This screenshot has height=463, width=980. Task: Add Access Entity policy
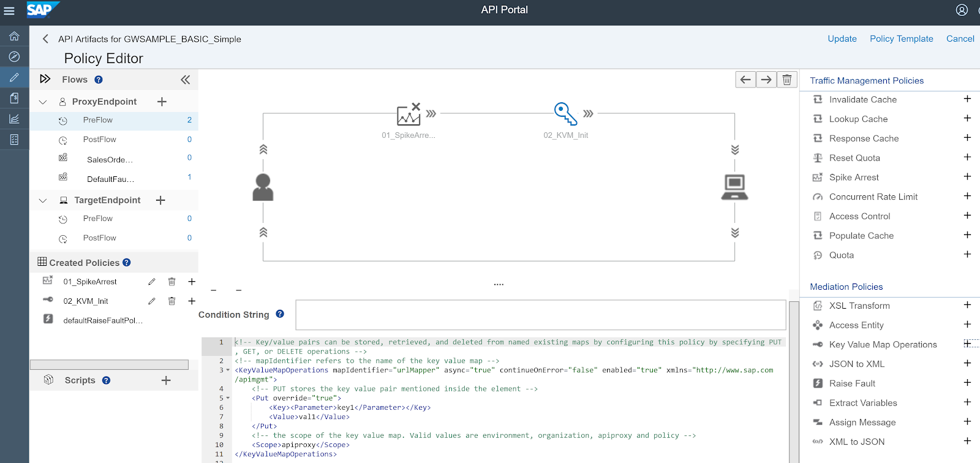click(x=967, y=325)
